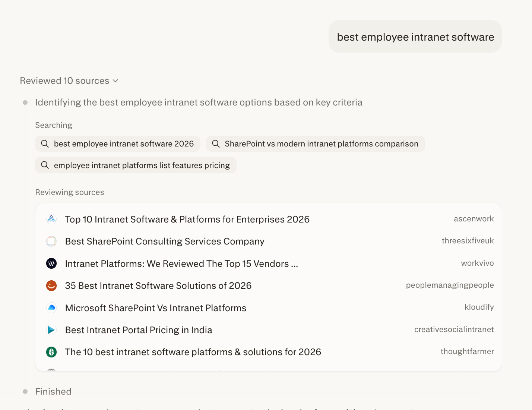Click the Workvivo circular W icon
Image resolution: width=532 pixels, height=410 pixels.
coord(51,263)
